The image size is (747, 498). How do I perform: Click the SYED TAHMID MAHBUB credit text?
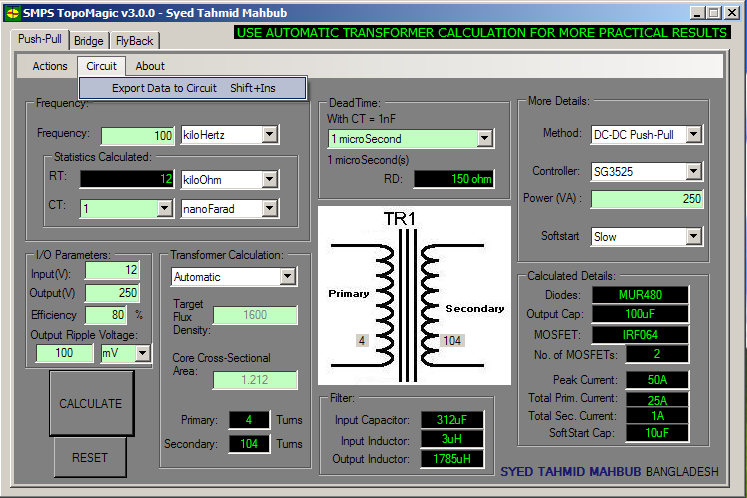coord(571,472)
